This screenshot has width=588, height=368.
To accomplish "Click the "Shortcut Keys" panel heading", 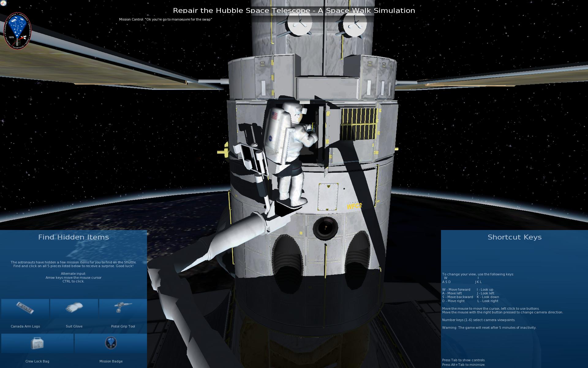I will (514, 237).
